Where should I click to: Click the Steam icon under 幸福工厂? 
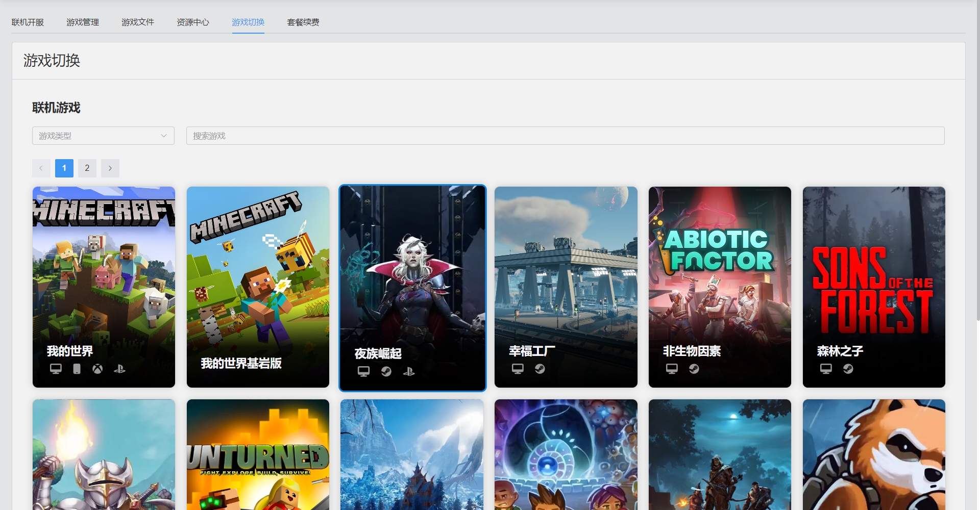click(x=540, y=369)
